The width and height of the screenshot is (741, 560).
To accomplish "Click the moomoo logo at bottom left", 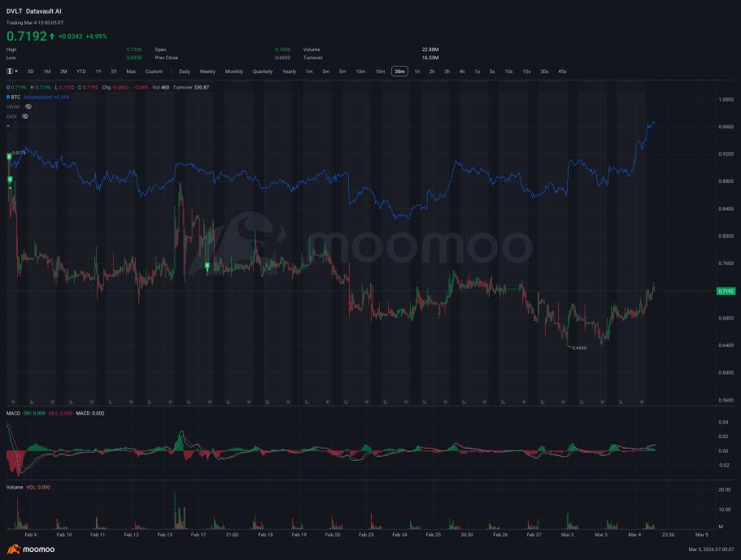I will tap(31, 549).
